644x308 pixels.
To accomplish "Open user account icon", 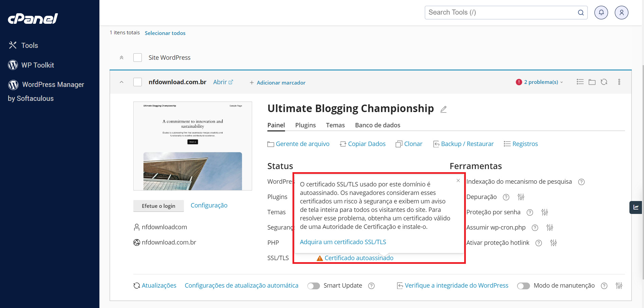I will click(621, 13).
